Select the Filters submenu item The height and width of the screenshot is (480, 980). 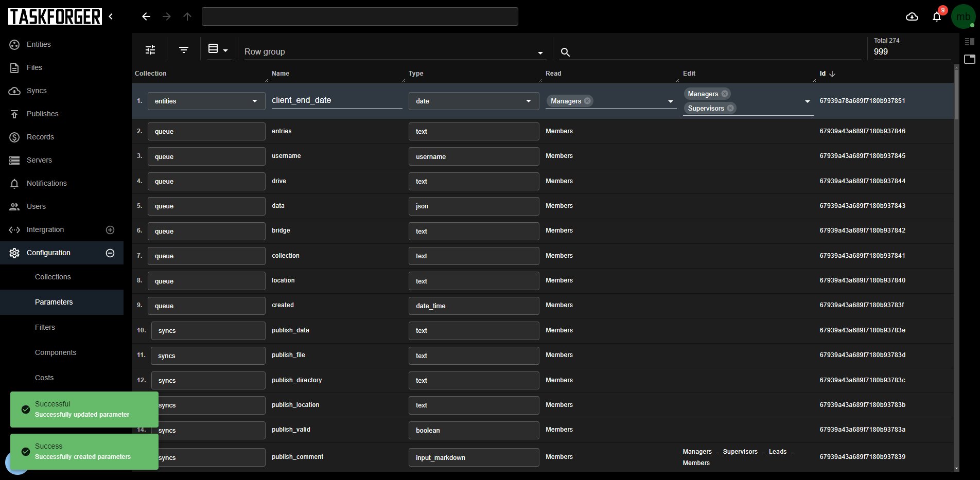pyautogui.click(x=62, y=327)
